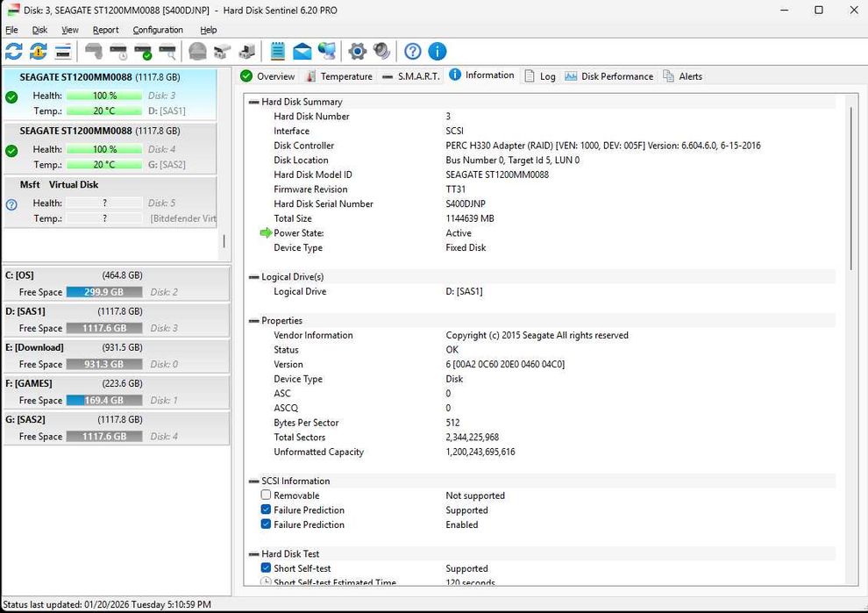Click question mark icon beside Msft Virtual Disk
Viewport: 868px width, 613px height.
click(11, 204)
